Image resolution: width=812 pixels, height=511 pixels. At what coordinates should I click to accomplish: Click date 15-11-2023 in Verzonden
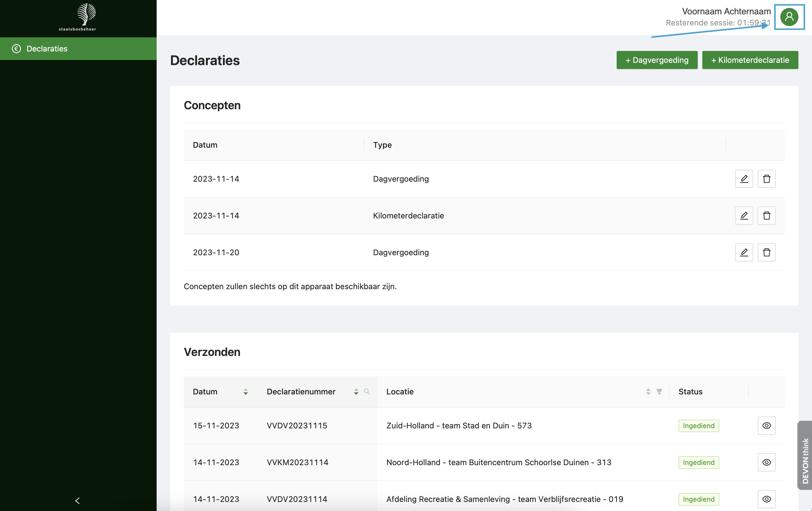[x=216, y=426]
